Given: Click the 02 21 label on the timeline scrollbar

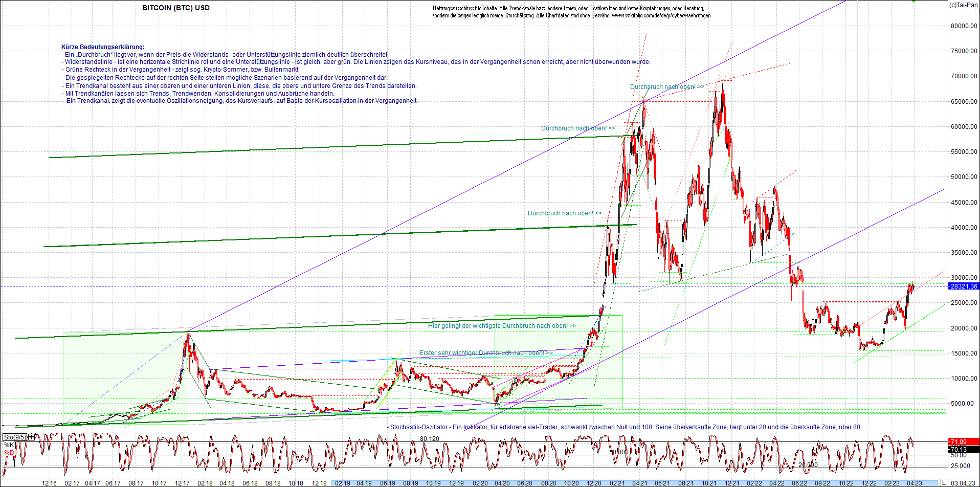Looking at the screenshot, I should (617, 483).
